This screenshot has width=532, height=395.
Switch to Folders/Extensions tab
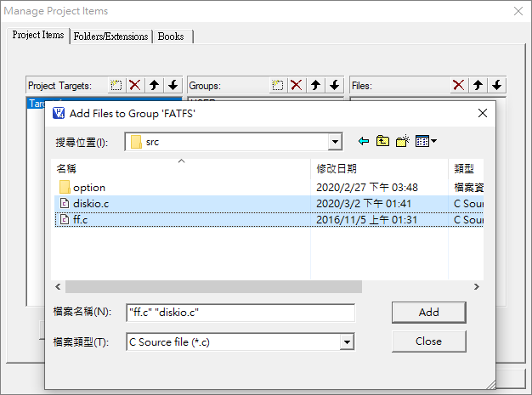(x=110, y=37)
